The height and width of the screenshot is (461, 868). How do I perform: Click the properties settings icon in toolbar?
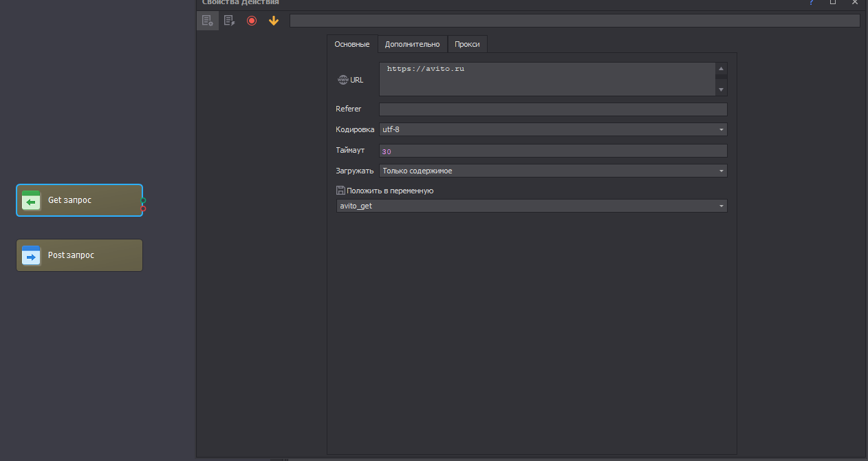207,21
